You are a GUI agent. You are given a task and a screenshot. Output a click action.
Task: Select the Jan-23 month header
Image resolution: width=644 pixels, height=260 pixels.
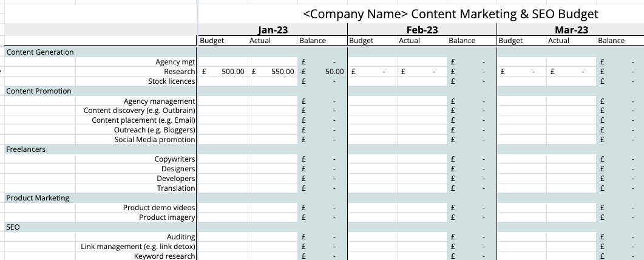(x=273, y=30)
